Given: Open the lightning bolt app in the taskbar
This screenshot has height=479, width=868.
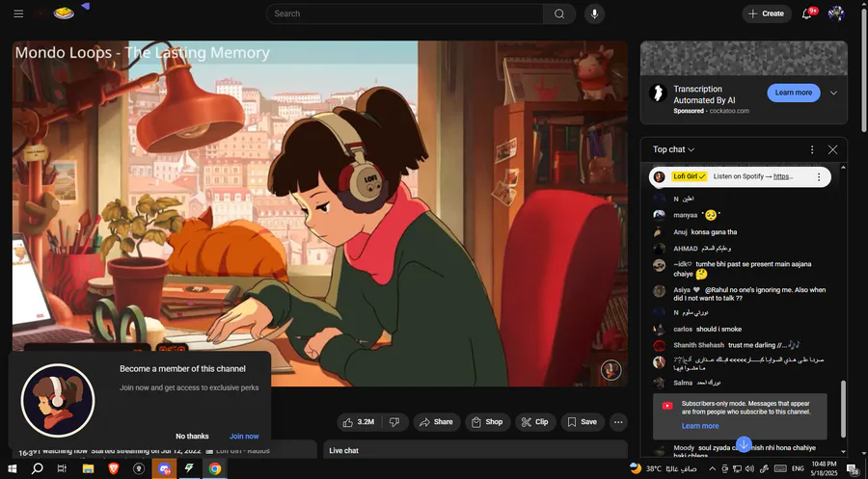Looking at the screenshot, I should point(189,469).
